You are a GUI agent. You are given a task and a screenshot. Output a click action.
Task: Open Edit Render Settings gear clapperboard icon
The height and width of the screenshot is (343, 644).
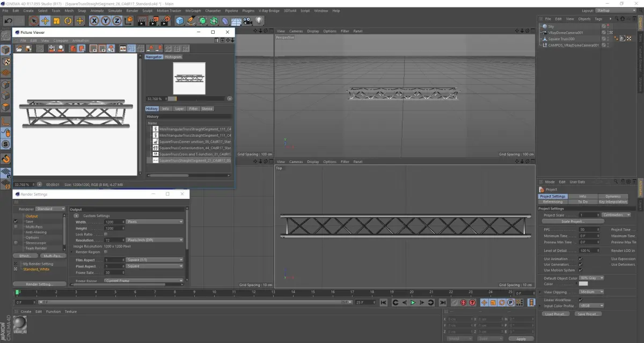(x=166, y=20)
